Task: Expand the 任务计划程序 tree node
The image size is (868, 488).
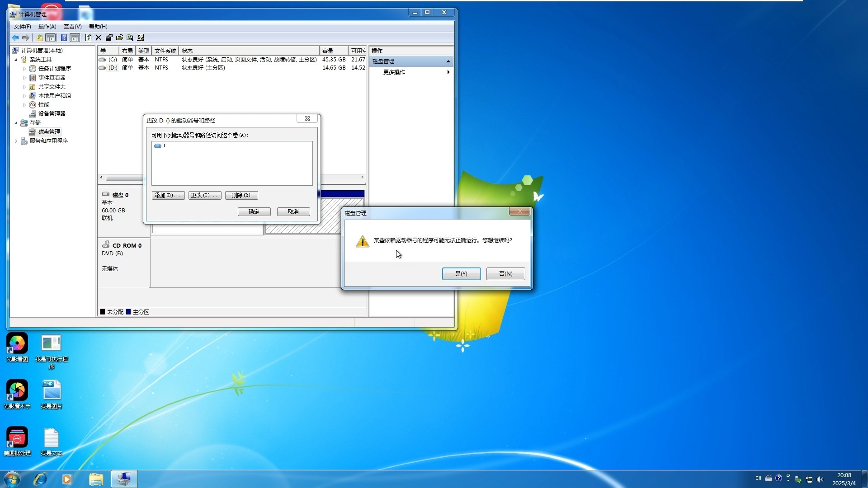Action: pyautogui.click(x=25, y=68)
